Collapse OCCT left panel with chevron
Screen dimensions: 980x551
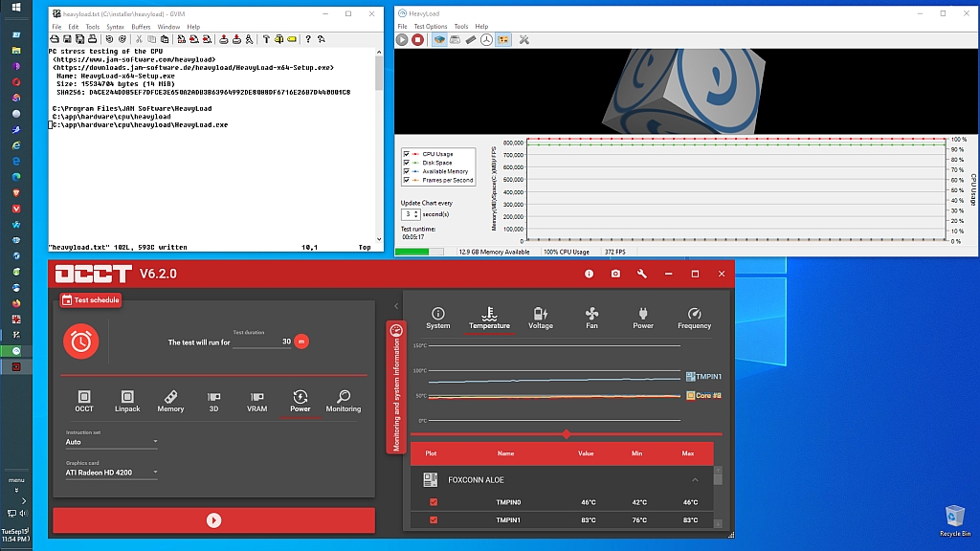tap(395, 306)
